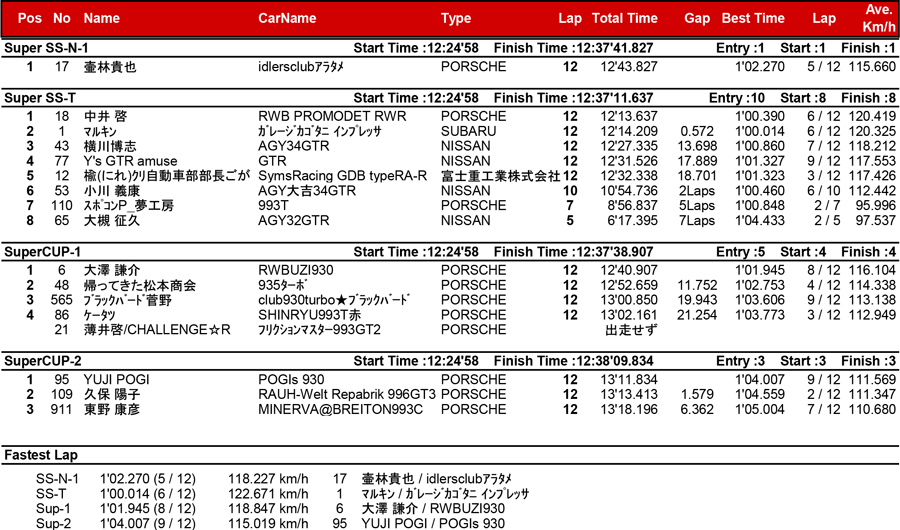This screenshot has height=530, width=900.
Task: Click status '出走せず' for car 21
Action: coord(631,330)
